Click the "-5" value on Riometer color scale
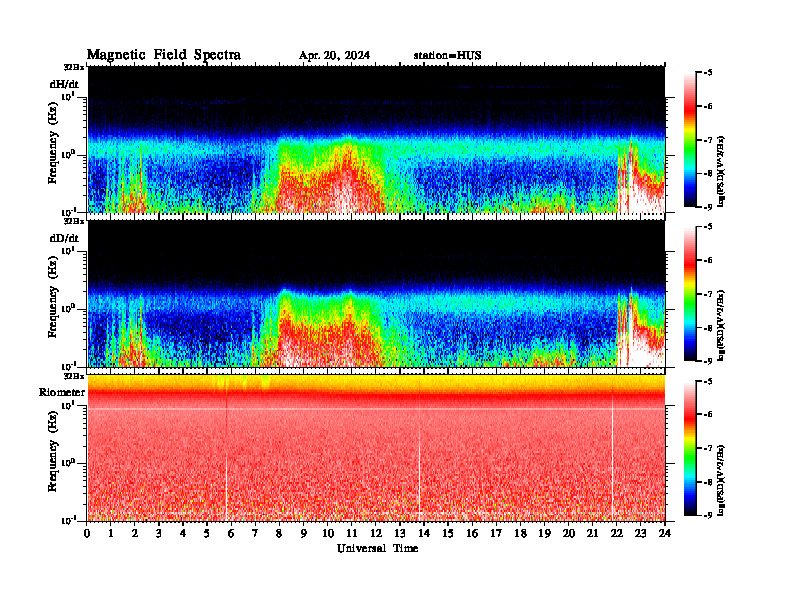Screen dimensions: 792x612 coord(708,381)
